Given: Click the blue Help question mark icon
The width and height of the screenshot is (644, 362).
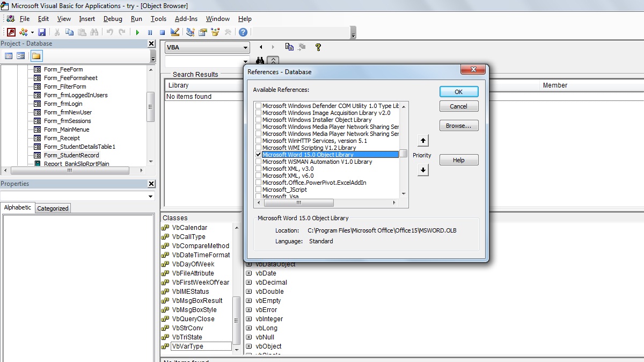Looking at the screenshot, I should click(243, 32).
